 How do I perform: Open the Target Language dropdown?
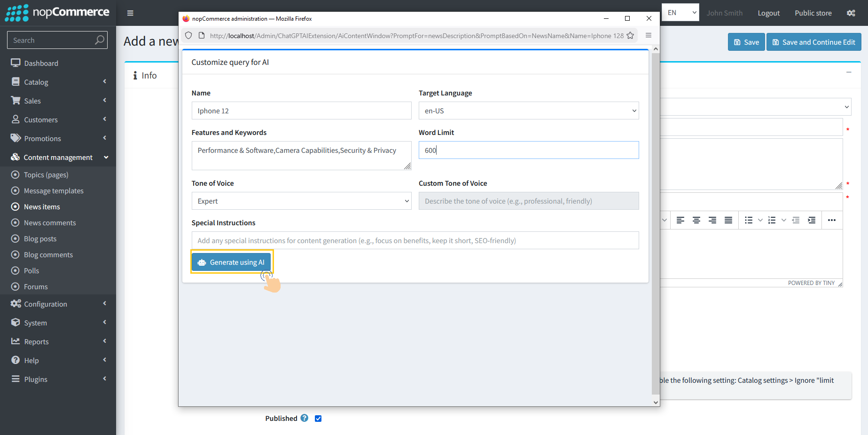point(528,111)
